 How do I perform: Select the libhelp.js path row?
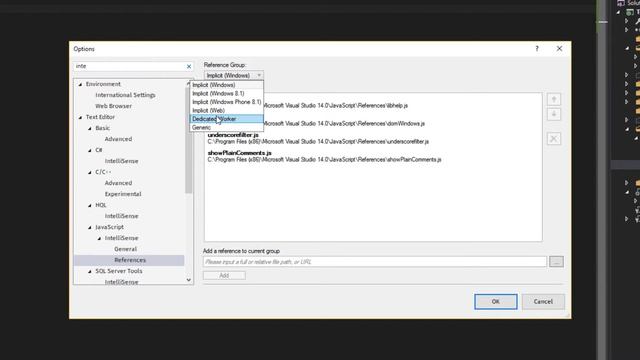[336, 105]
